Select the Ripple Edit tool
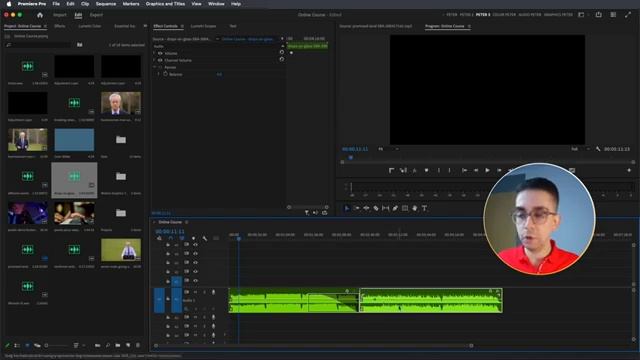This screenshot has width=640, height=360. pos(366,208)
